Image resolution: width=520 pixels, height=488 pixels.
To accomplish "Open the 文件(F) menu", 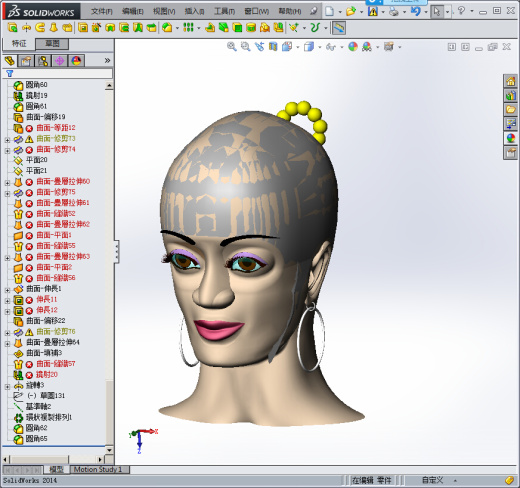I will (102, 12).
